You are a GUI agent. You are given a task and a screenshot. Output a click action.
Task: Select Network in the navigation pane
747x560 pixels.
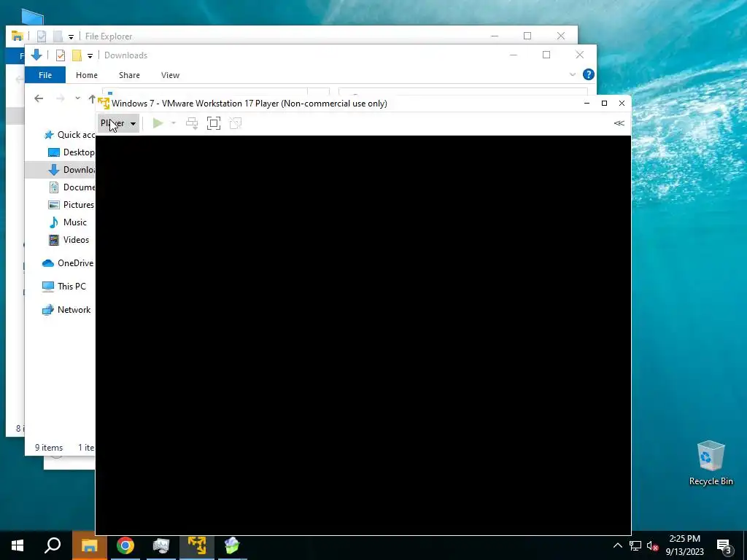pos(66,309)
